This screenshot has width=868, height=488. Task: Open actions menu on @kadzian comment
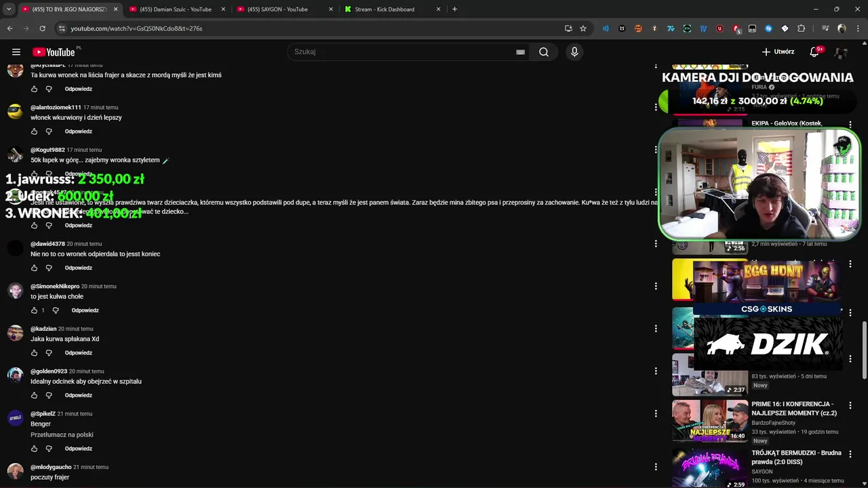tap(656, 329)
